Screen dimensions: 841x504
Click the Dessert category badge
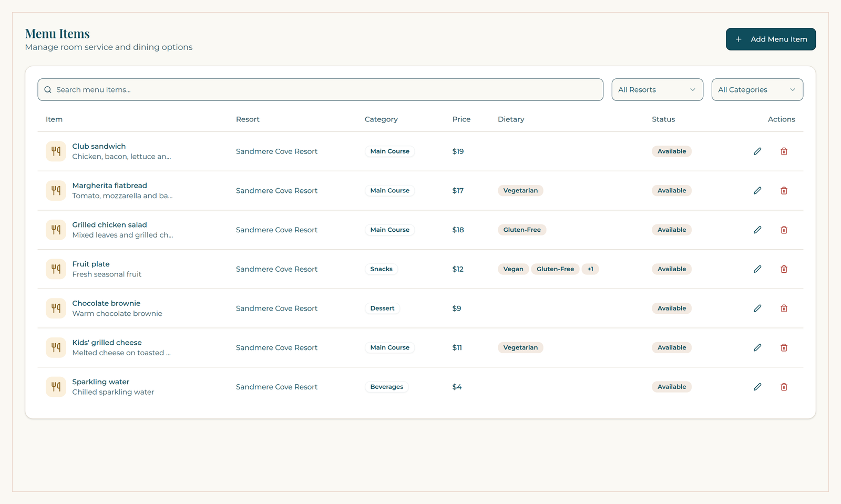pyautogui.click(x=382, y=308)
